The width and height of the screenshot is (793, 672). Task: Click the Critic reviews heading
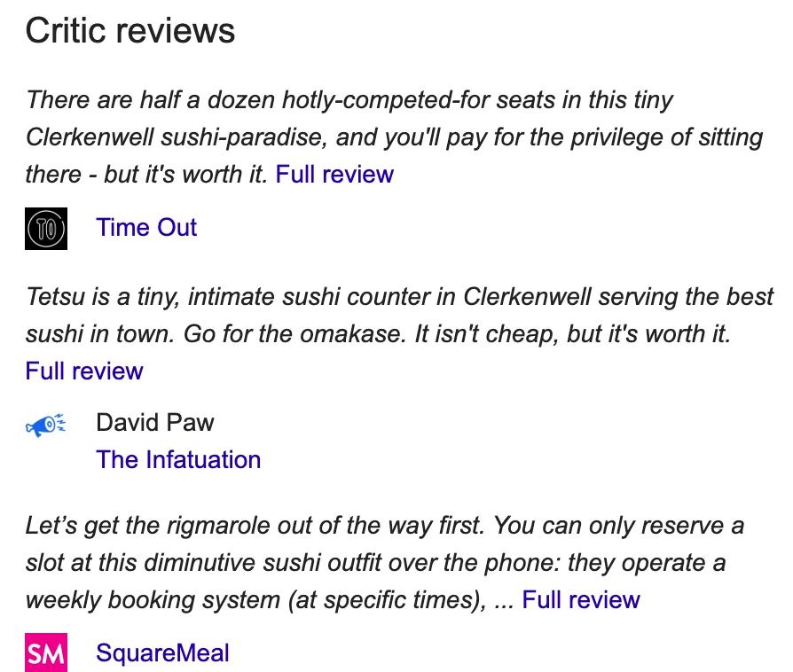(130, 31)
